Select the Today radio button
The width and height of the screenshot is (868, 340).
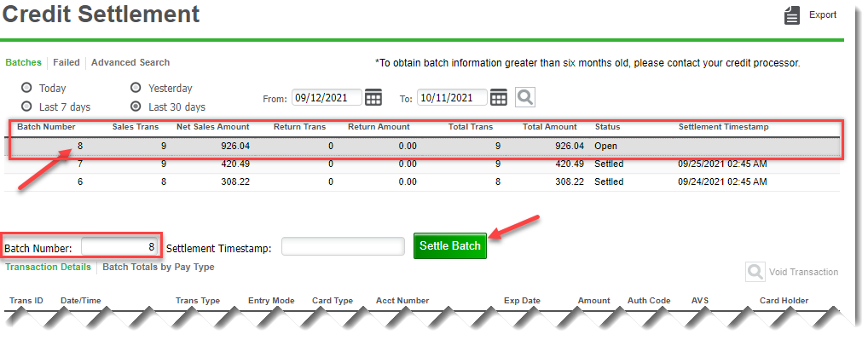(x=26, y=88)
